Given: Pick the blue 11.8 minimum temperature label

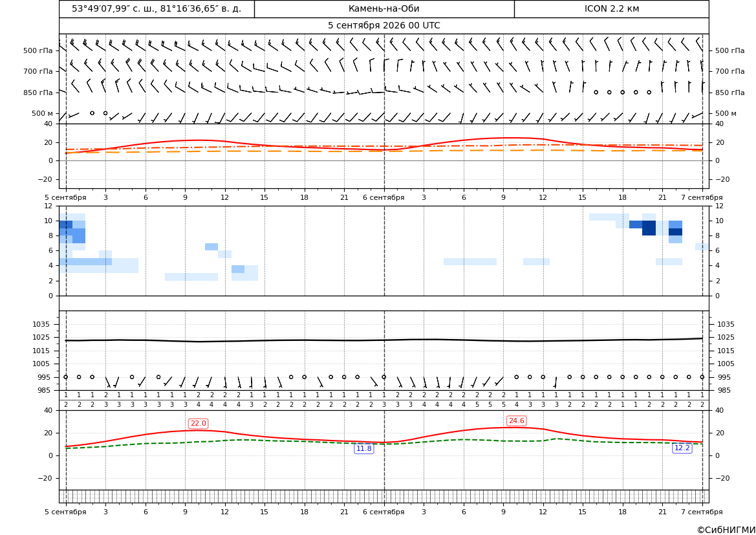Looking at the screenshot, I should point(363,448).
